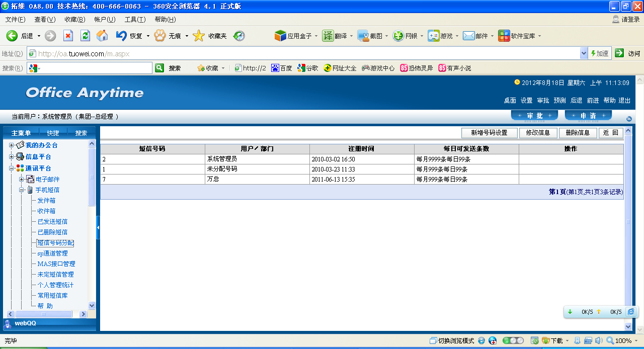Open the 查看(V) menu

coord(45,20)
